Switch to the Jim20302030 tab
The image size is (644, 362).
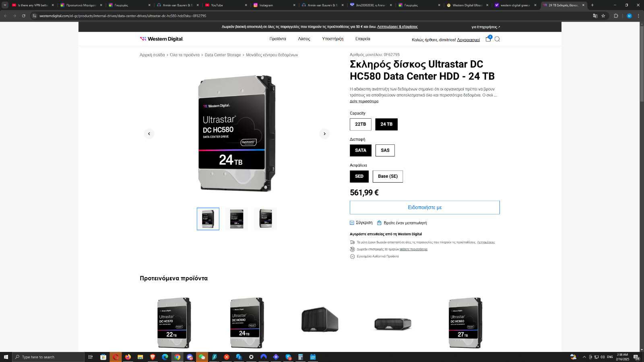pyautogui.click(x=371, y=5)
